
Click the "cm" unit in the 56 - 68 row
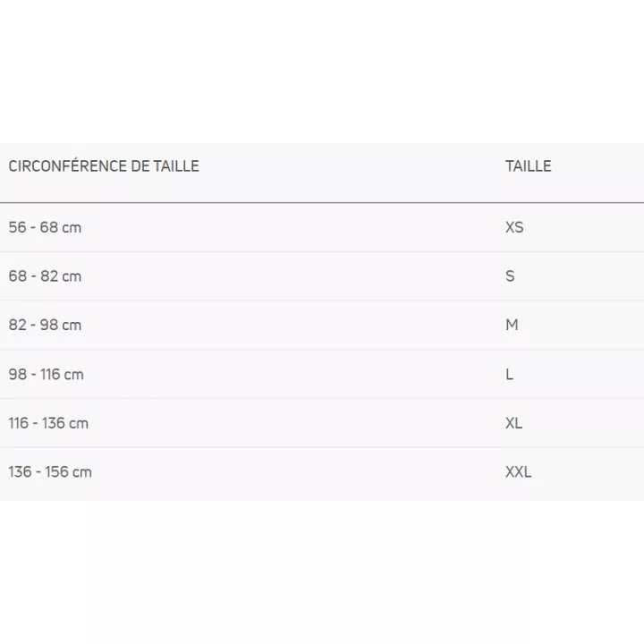(x=72, y=227)
